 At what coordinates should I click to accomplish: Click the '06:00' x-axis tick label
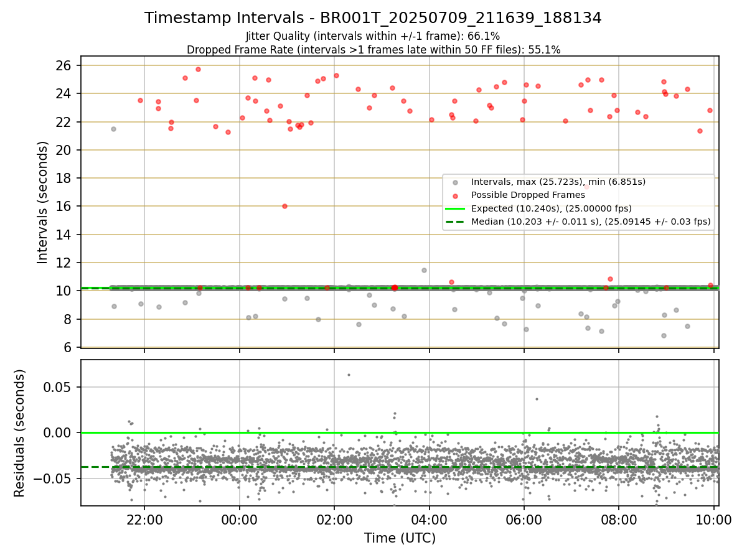[524, 520]
